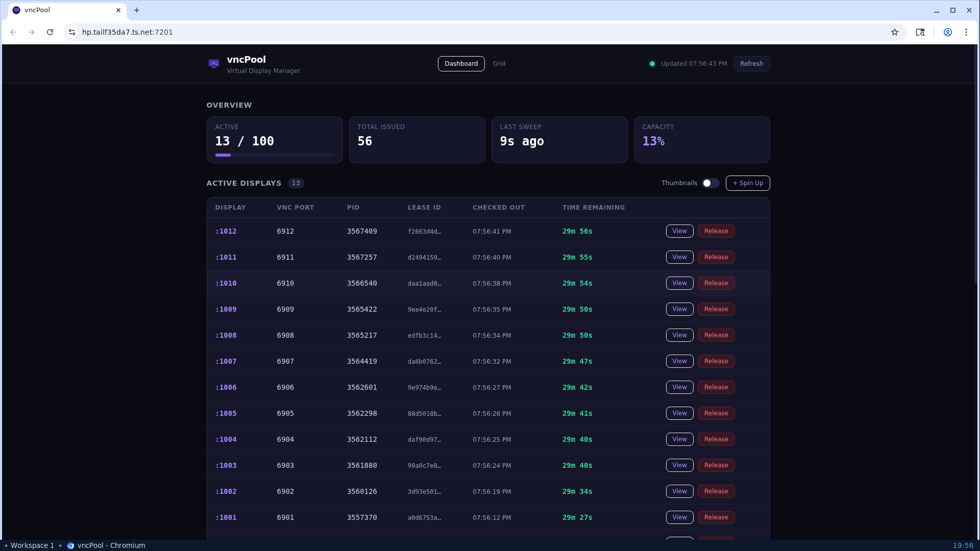This screenshot has height=551, width=980.
Task: Click the vncPool monitor logo icon
Action: 214,63
